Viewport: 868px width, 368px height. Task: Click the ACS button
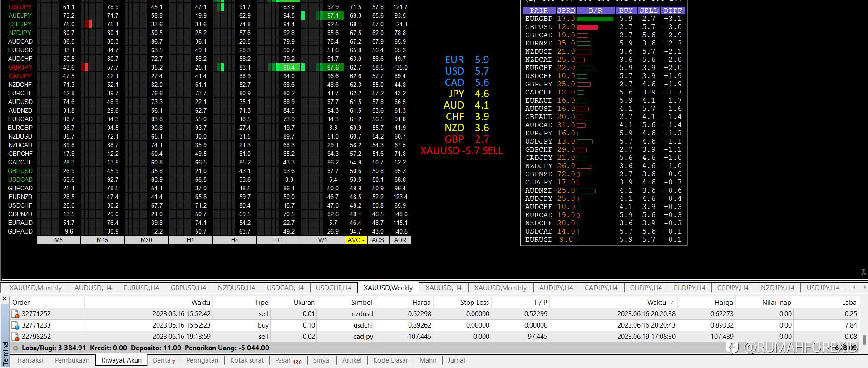(x=378, y=240)
